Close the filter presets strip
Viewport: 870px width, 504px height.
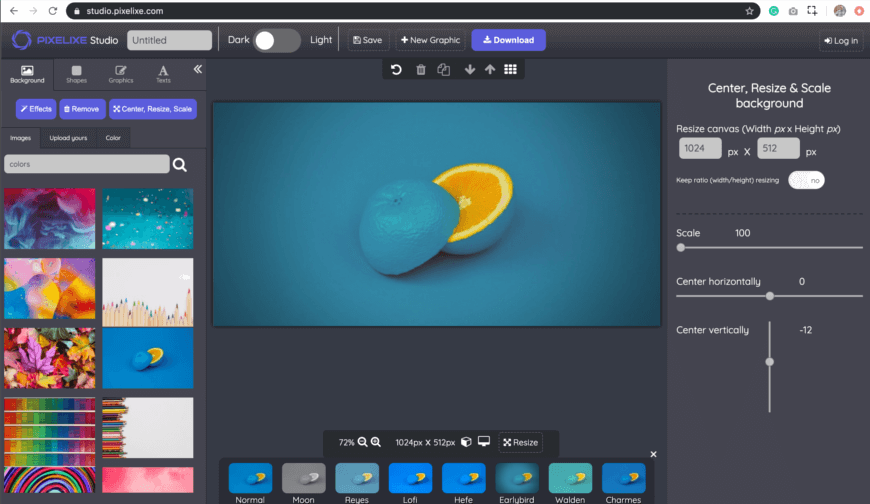point(653,454)
